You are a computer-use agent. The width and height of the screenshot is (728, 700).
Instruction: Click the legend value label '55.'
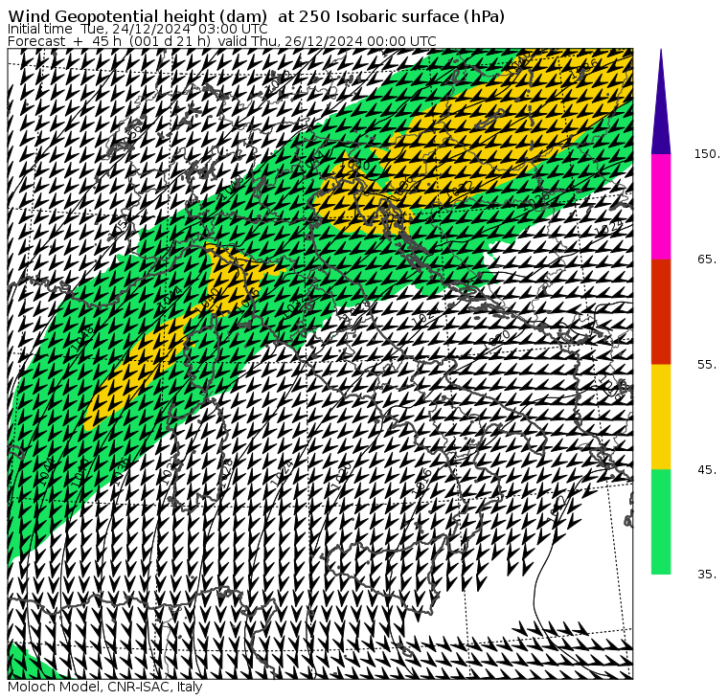(707, 365)
